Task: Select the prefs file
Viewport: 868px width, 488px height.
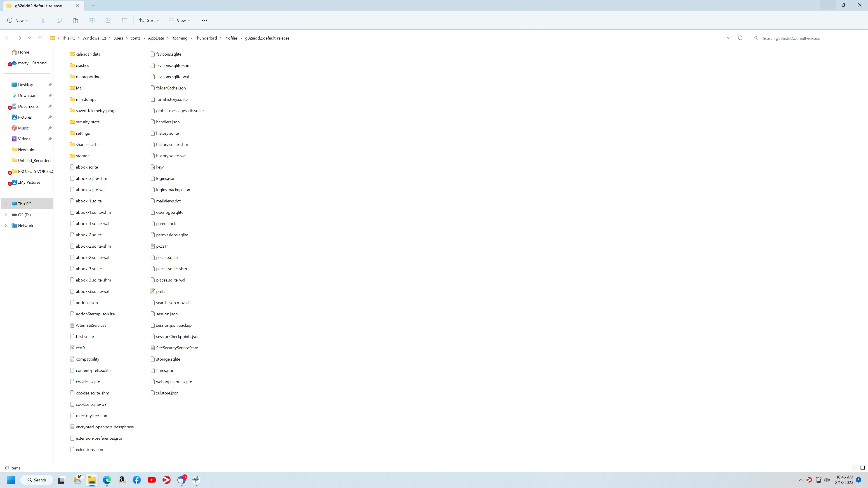Action: point(160,291)
